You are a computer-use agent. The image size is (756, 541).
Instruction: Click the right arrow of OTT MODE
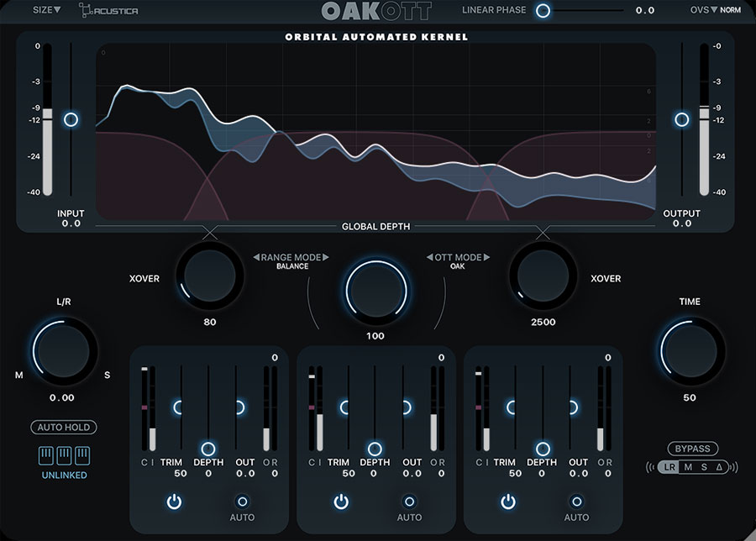click(486, 257)
